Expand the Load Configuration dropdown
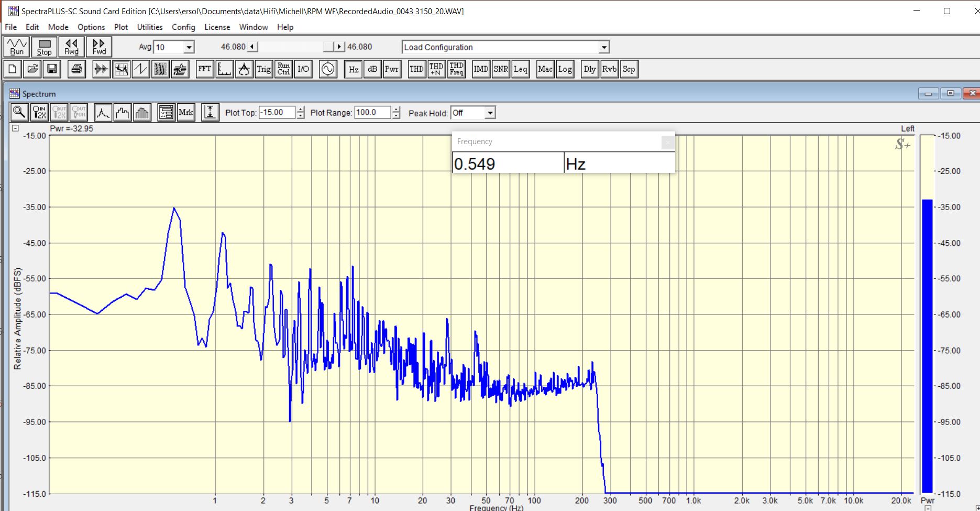Viewport: 980px width, 511px height. (x=604, y=47)
